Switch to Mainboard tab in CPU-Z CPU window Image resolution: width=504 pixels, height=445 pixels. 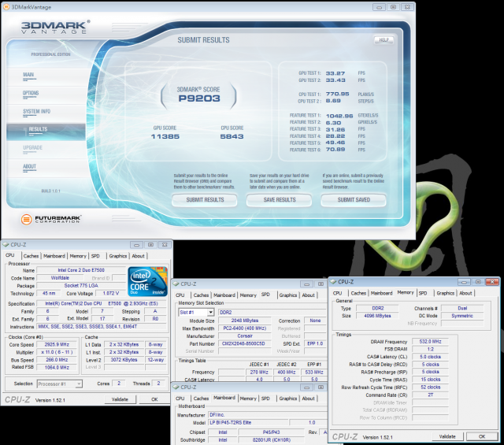(x=54, y=256)
